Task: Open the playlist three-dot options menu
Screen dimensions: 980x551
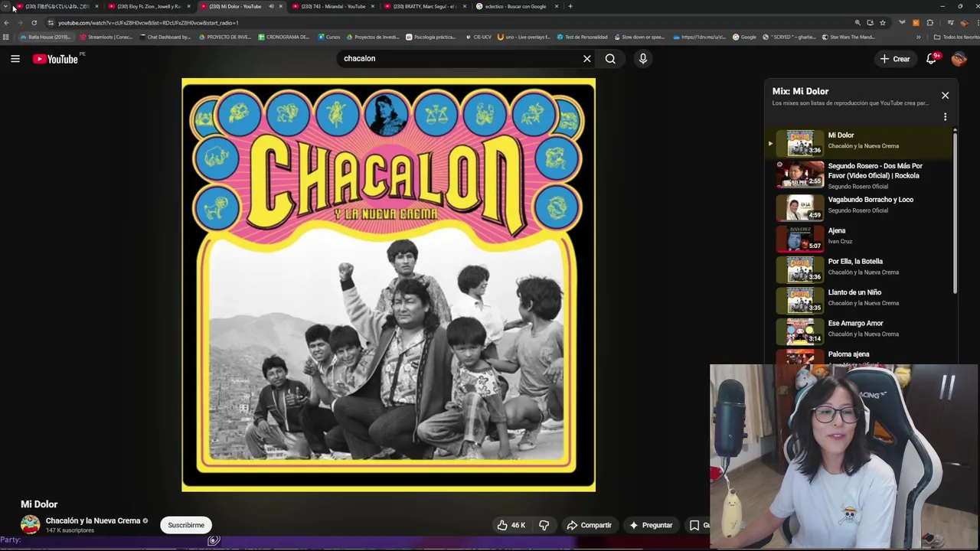Action: pos(945,117)
